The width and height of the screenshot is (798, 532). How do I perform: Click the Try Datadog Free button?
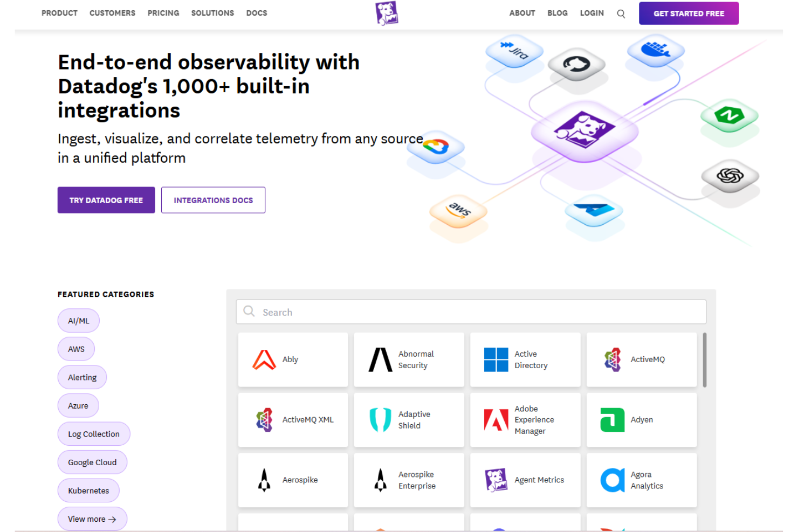click(106, 200)
